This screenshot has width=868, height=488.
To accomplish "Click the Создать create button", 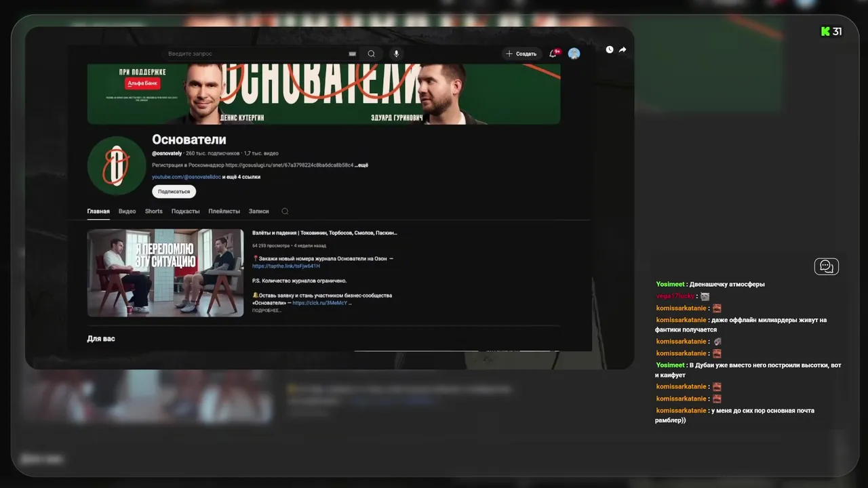I will point(521,54).
